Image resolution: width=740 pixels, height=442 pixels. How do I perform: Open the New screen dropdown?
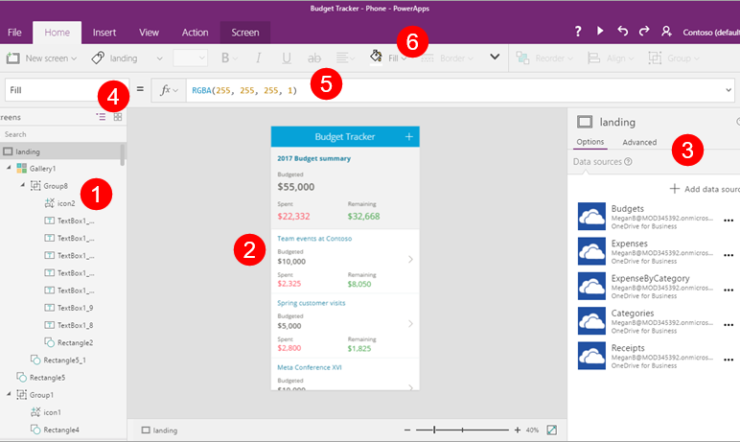(42, 58)
